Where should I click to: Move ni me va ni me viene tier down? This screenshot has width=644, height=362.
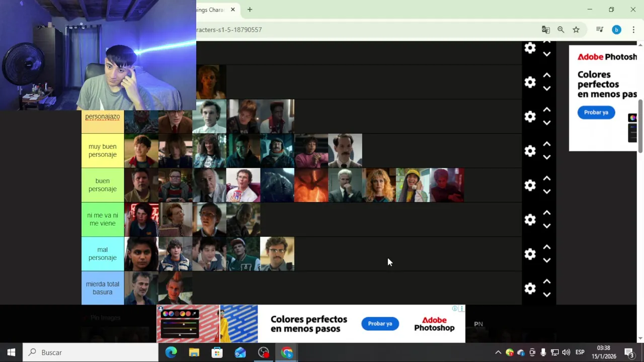(547, 226)
